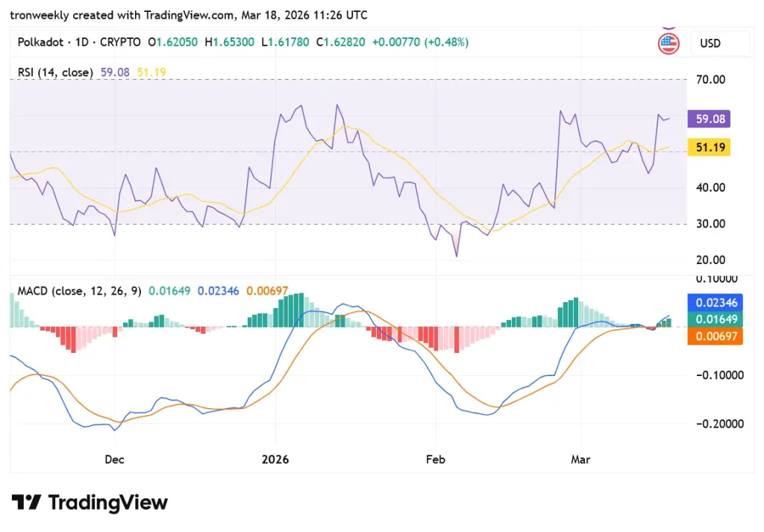Click the US flag currency icon
Image resolution: width=764 pixels, height=532 pixels.
pyautogui.click(x=668, y=43)
